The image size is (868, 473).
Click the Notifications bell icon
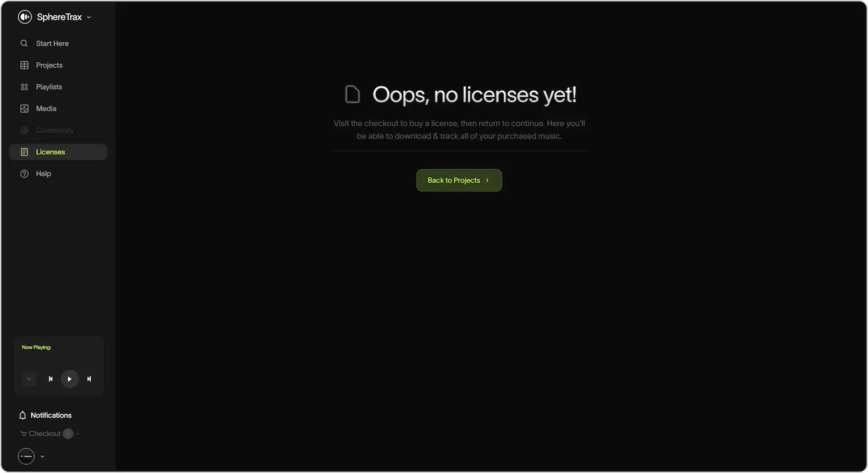23,415
